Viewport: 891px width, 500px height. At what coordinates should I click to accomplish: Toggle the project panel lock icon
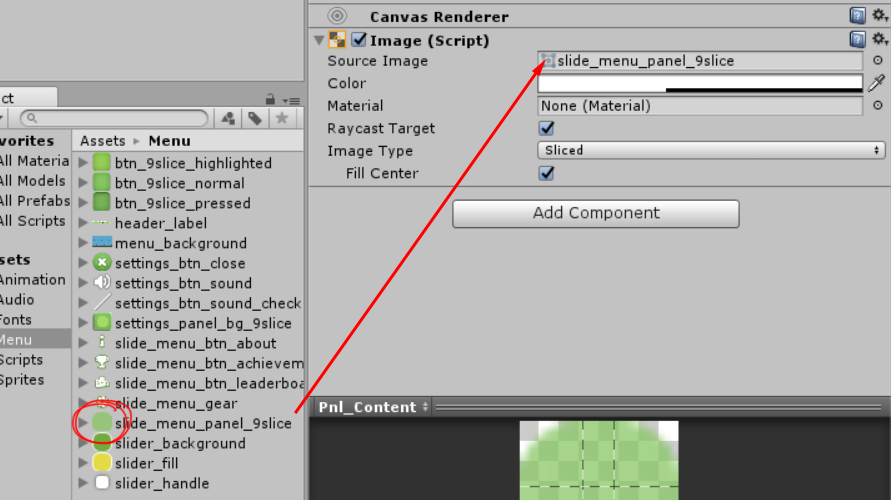point(270,99)
